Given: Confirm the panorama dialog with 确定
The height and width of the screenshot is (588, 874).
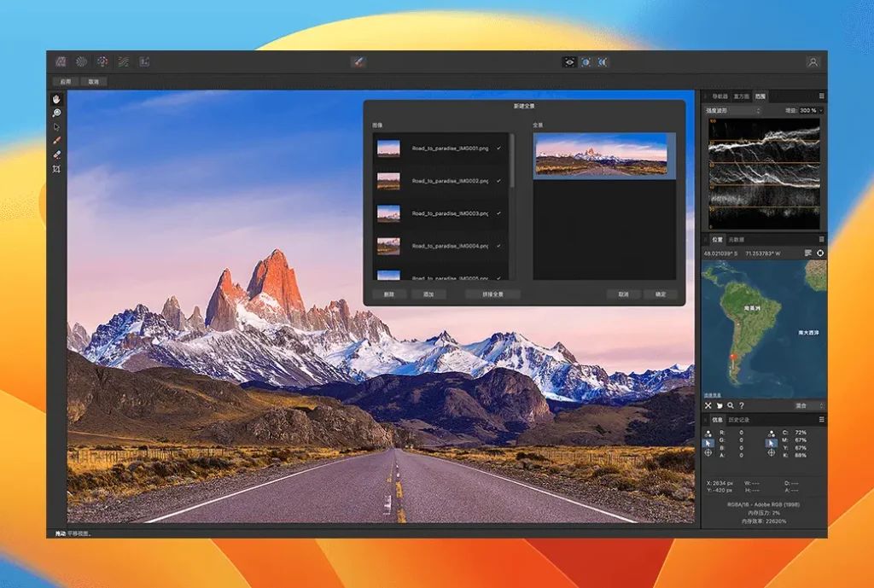Looking at the screenshot, I should tap(661, 294).
